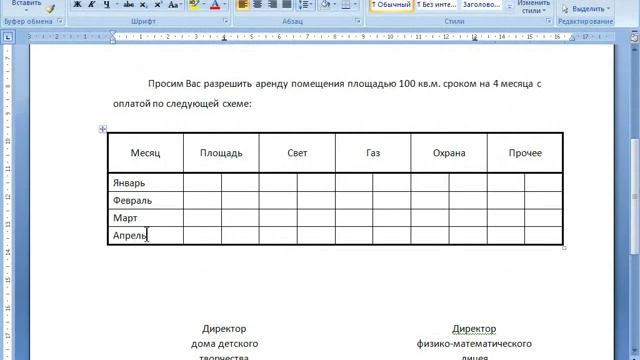This screenshot has width=640, height=360.
Task: Select the Обычный style
Action: 391,5
